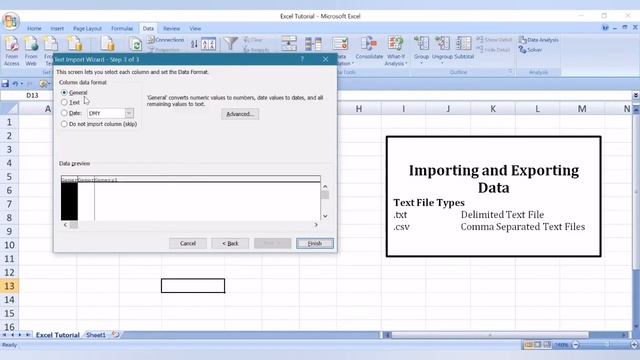This screenshot has width=640, height=360.
Task: Open the Outline group dialog launcher
Action: pyautogui.click(x=510, y=72)
